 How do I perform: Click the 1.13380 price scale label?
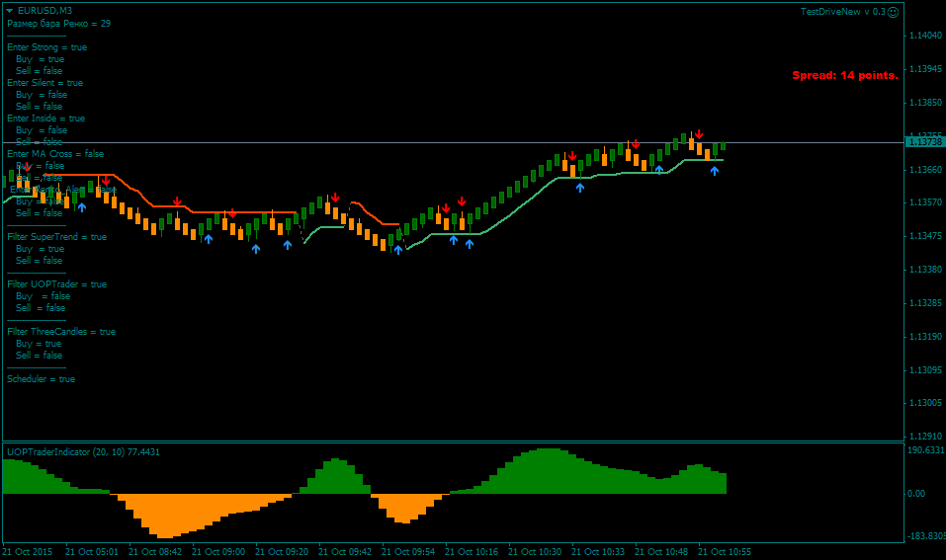tap(925, 270)
